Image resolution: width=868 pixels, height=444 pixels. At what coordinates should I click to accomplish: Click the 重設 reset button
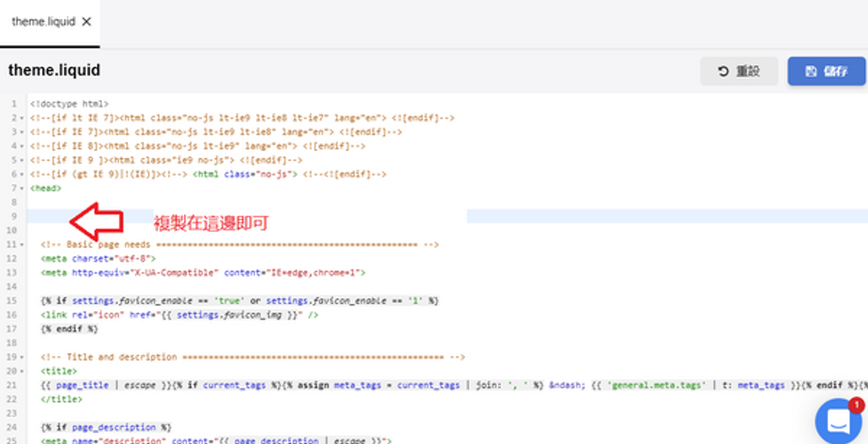pos(739,71)
